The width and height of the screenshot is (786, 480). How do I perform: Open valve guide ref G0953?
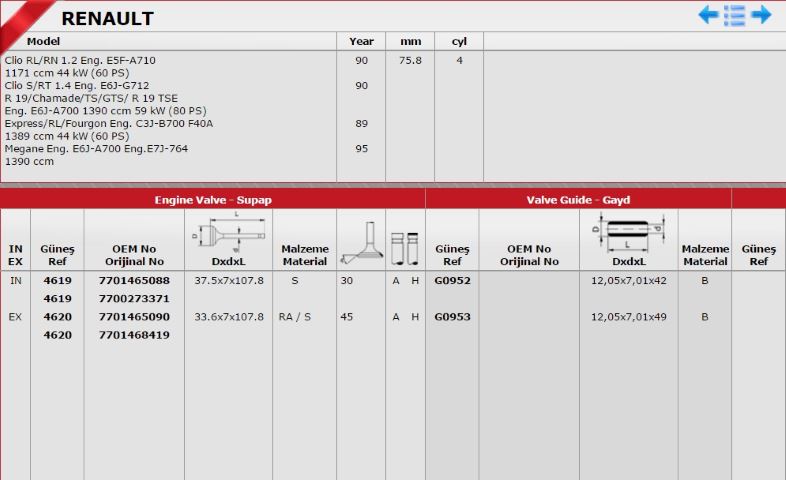[x=452, y=317]
